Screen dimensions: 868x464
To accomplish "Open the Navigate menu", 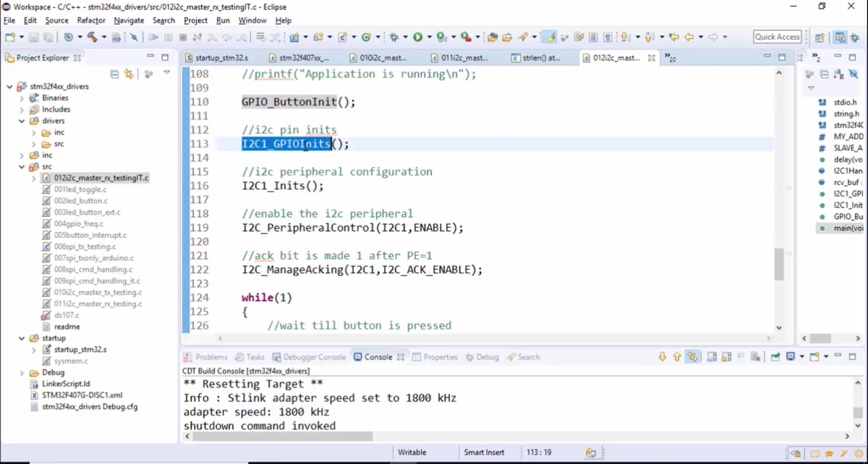I will tap(129, 20).
